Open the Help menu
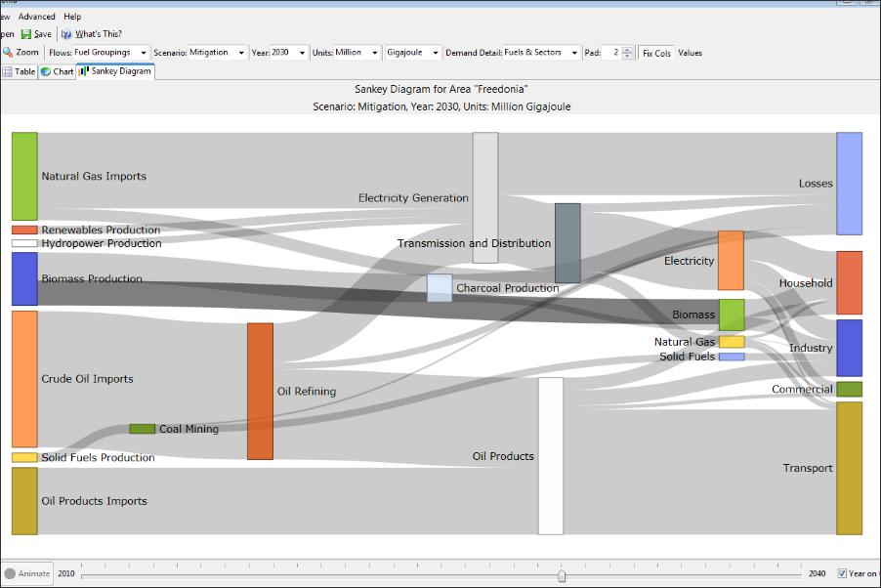The height and width of the screenshot is (588, 881). (x=72, y=17)
